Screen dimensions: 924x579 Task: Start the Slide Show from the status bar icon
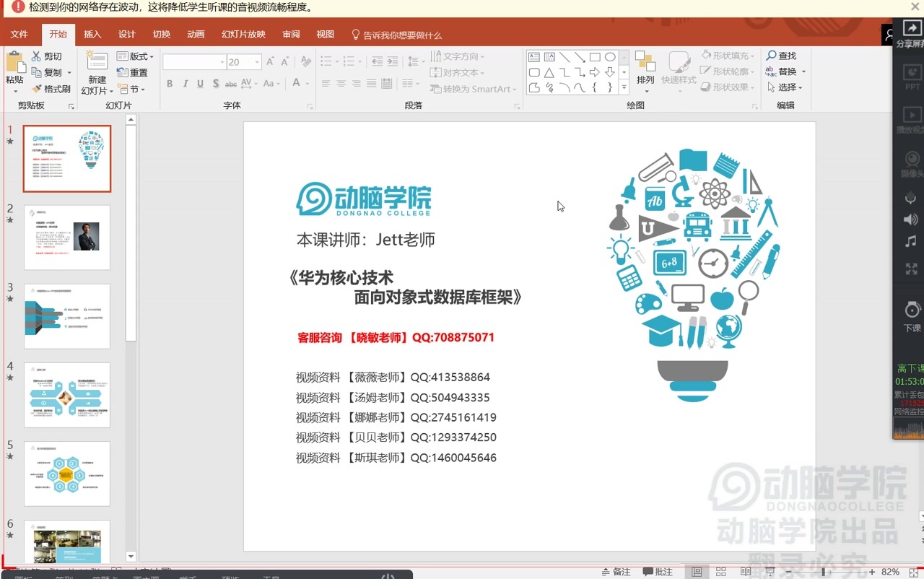coord(770,572)
